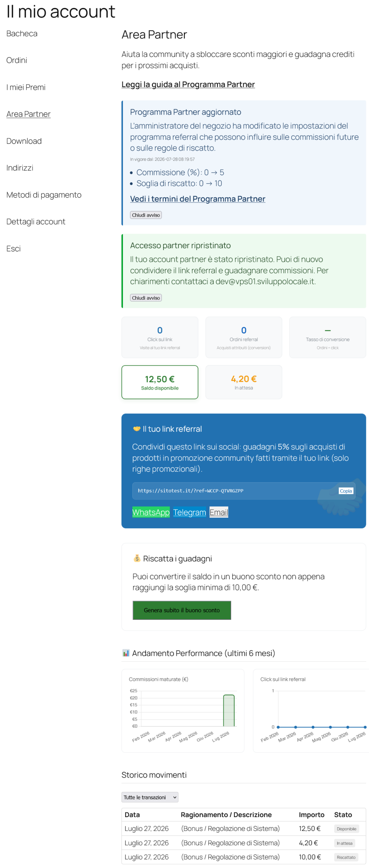Go to I miei Premi section

click(26, 87)
